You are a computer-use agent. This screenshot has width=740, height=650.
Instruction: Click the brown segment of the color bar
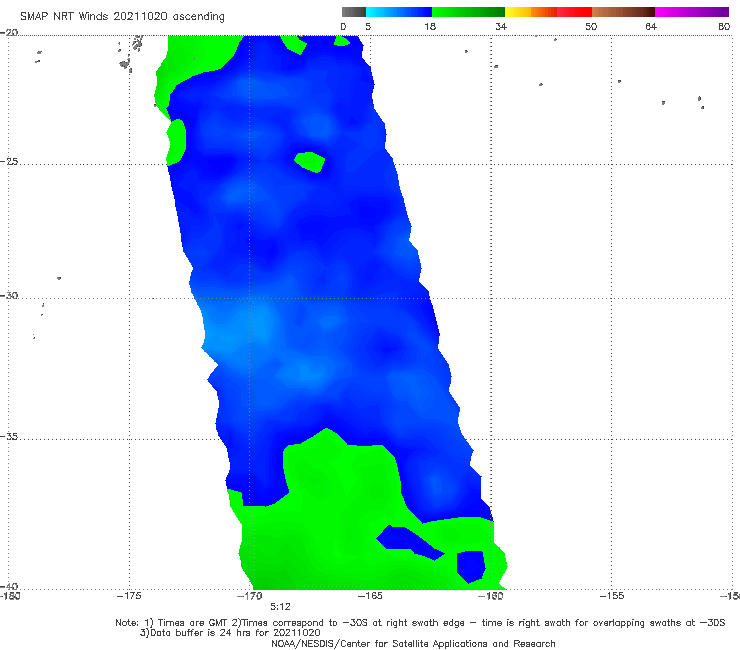click(x=623, y=12)
